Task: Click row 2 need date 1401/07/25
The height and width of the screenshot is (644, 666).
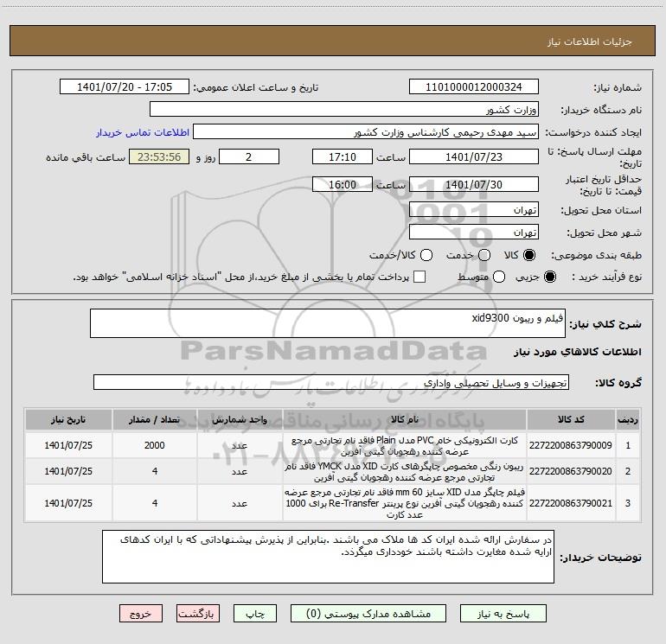Action: 68,471
